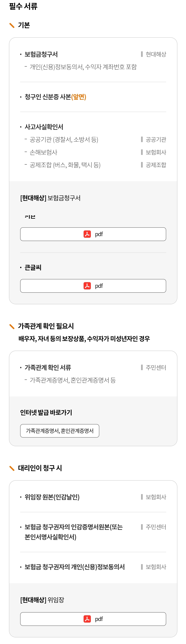Open the 기본 pdf download
186x644 pixels.
[93, 234]
